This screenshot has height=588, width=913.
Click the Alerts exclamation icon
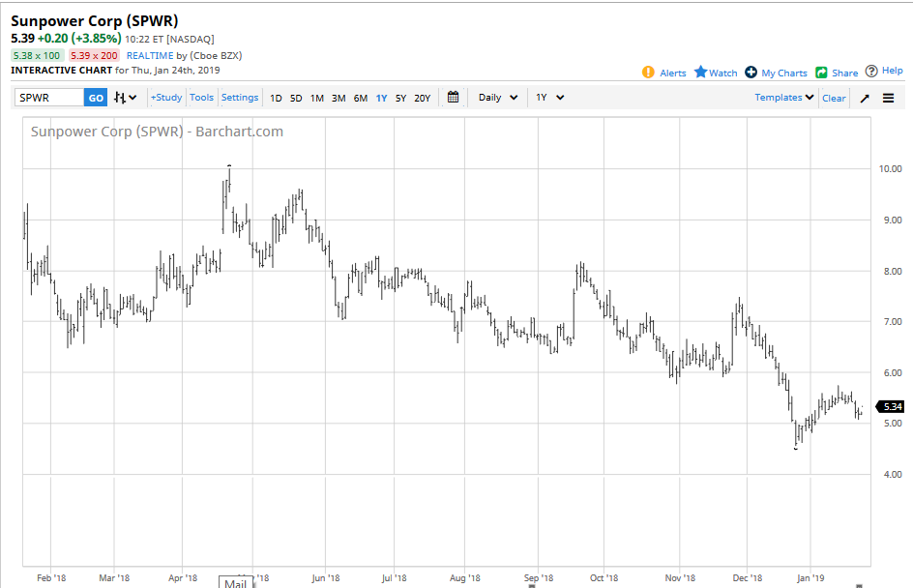(x=648, y=73)
